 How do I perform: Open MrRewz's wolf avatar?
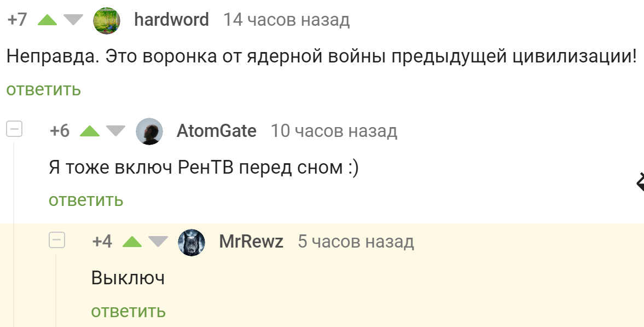point(192,242)
